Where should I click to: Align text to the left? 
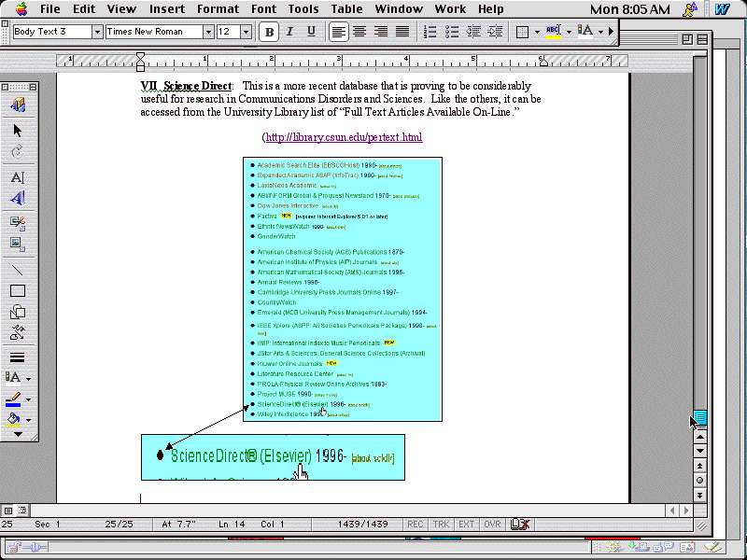point(338,32)
